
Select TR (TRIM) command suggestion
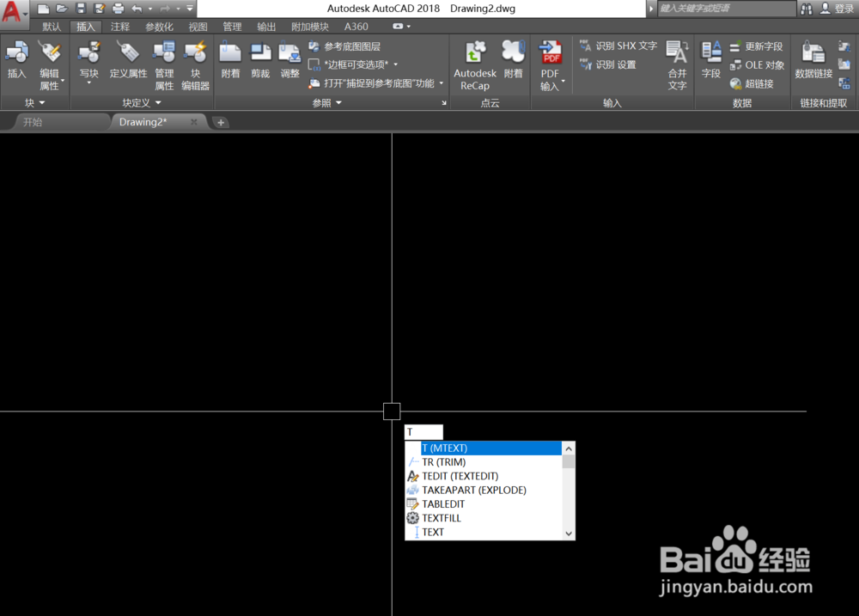[484, 462]
